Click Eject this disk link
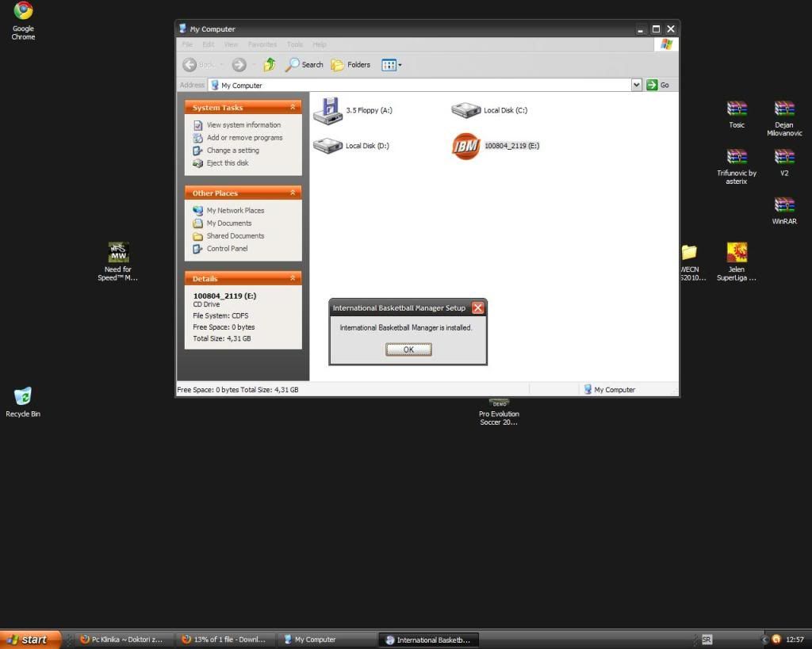This screenshot has width=812, height=649. click(x=228, y=163)
